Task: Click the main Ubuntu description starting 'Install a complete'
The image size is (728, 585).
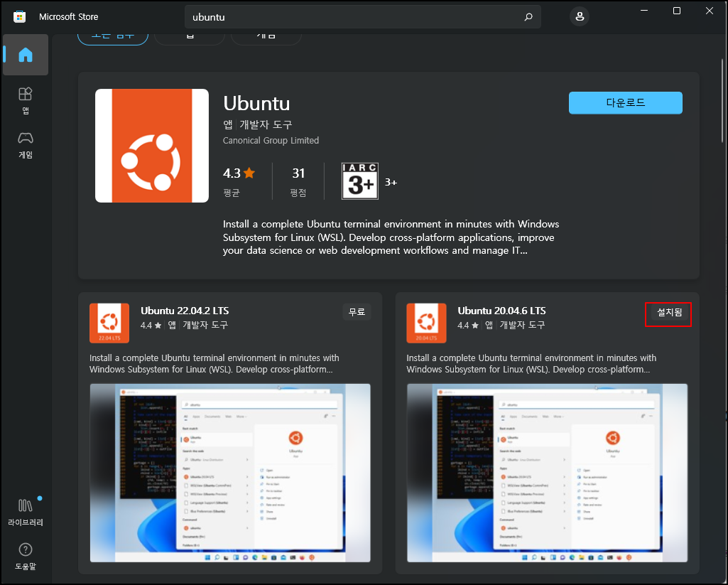Action: click(391, 237)
